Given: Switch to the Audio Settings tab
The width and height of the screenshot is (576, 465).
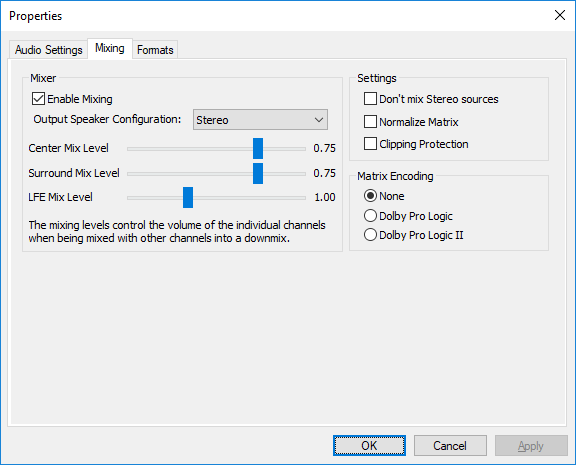Looking at the screenshot, I should (x=48, y=50).
